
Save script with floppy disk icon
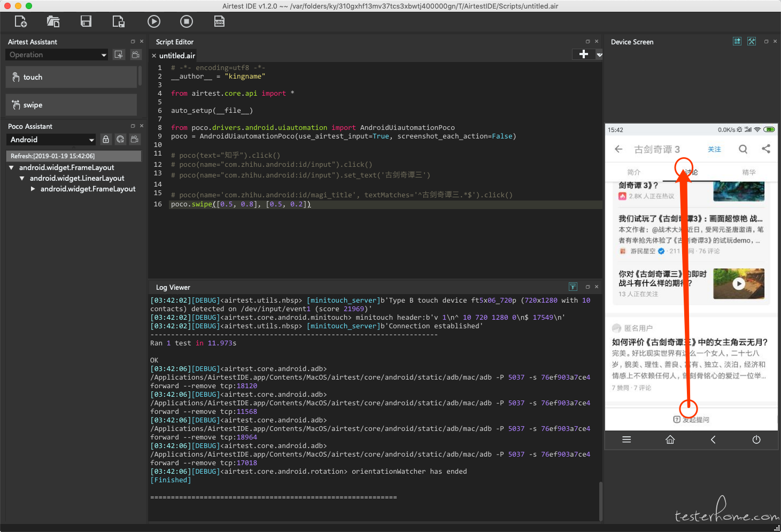click(x=86, y=21)
